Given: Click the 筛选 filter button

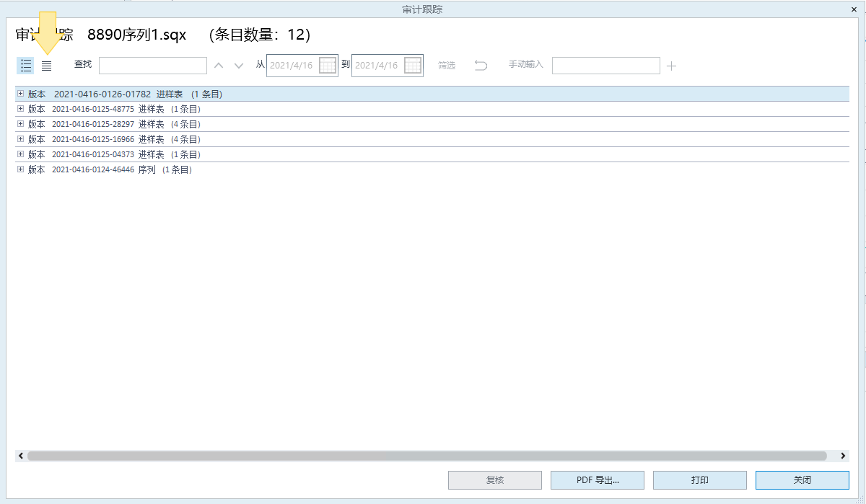Looking at the screenshot, I should 447,66.
